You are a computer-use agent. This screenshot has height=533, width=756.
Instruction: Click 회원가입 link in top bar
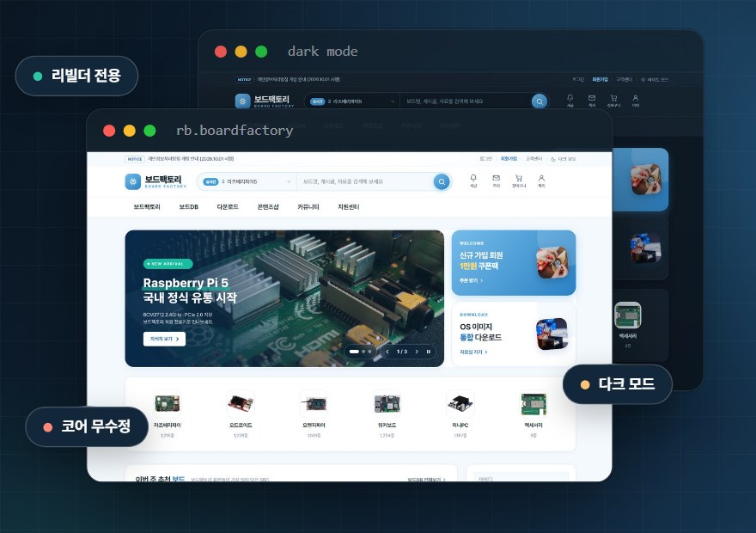point(509,159)
